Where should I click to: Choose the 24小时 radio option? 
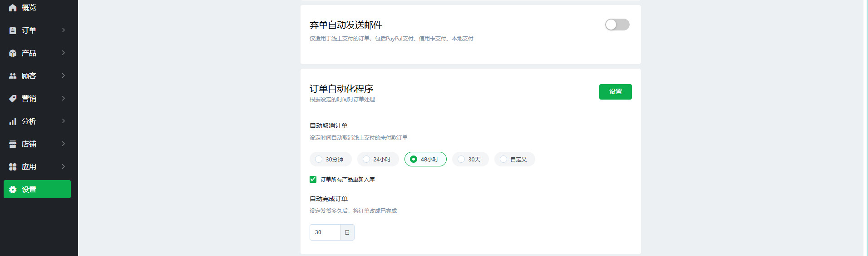(366, 159)
